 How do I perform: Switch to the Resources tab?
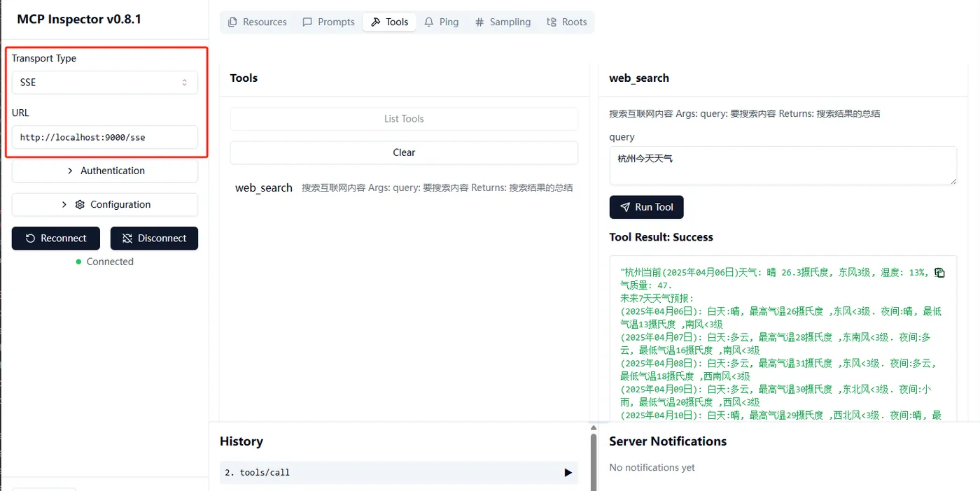(x=258, y=22)
